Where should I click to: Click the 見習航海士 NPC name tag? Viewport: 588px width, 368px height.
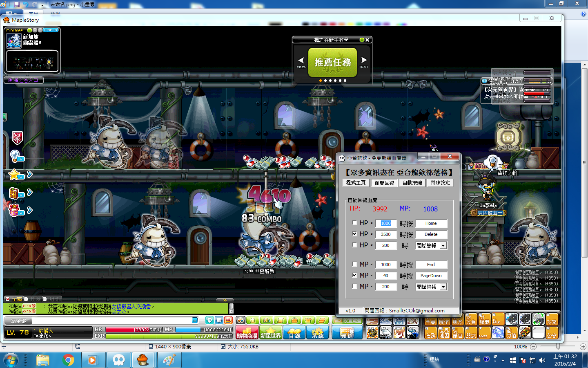click(488, 213)
